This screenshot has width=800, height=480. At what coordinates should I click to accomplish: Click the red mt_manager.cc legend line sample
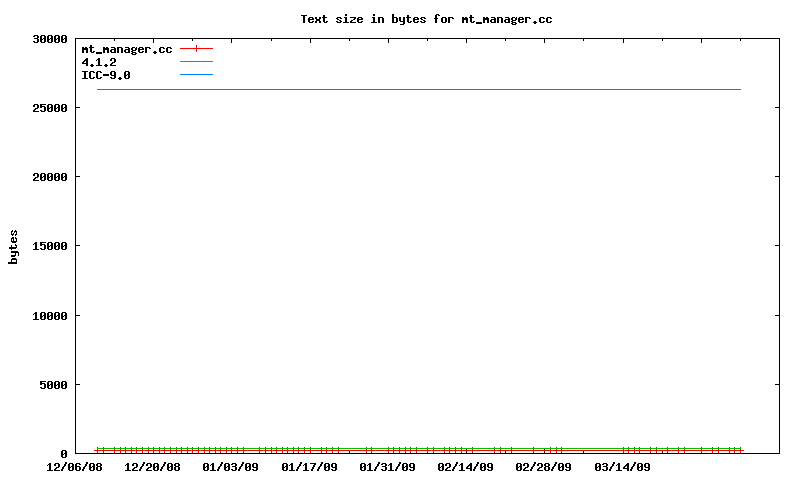pyautogui.click(x=196, y=49)
